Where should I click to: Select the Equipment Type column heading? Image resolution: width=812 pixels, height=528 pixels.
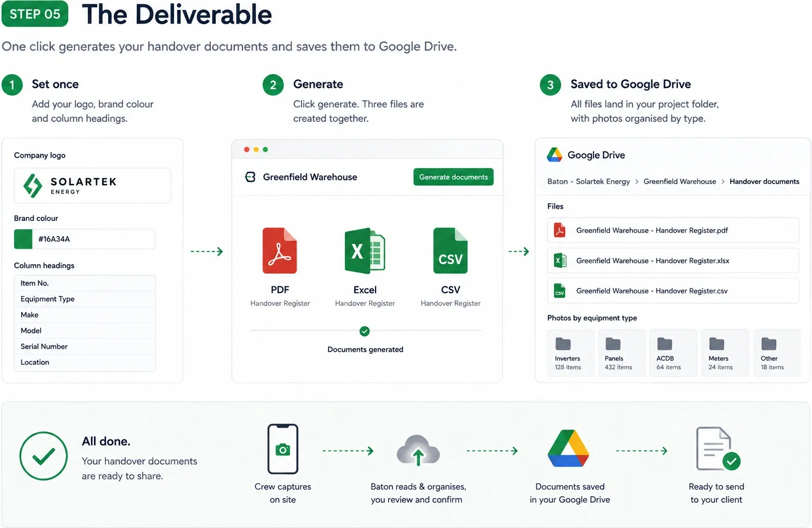pos(85,299)
